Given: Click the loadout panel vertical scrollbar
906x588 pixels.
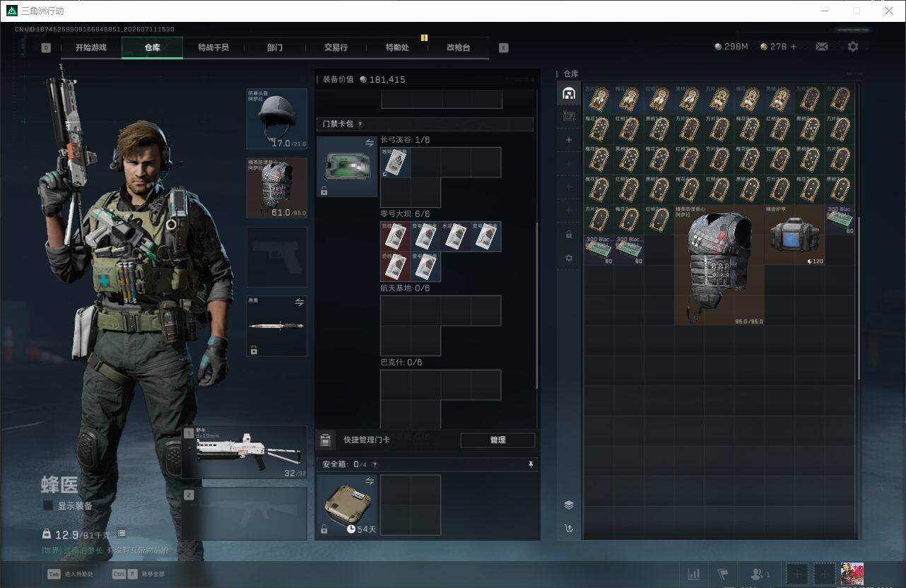Looking at the screenshot, I should point(537,304).
